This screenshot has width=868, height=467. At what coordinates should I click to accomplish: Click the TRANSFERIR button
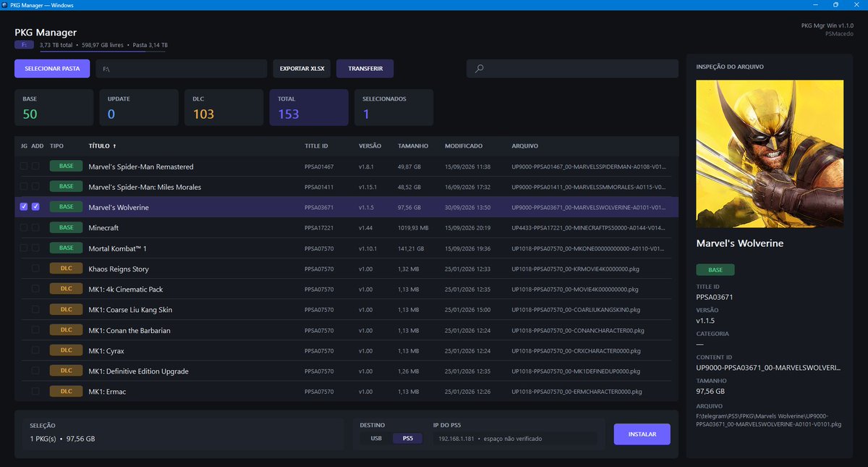365,69
